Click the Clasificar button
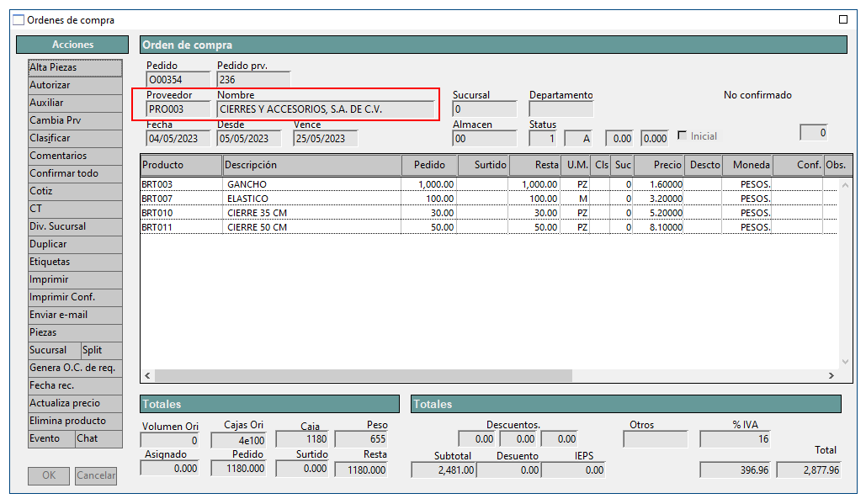Screen dimensions: 866x504 tap(75, 138)
